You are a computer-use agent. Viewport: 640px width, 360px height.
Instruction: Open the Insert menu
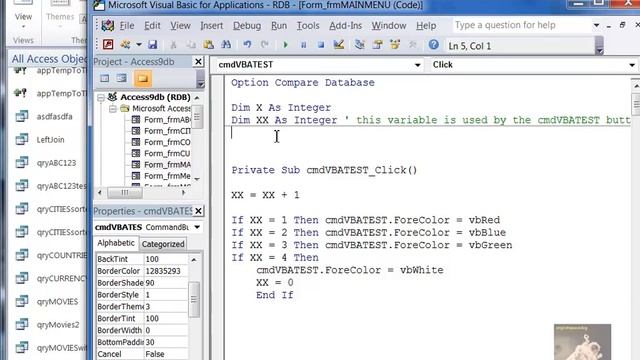211,25
